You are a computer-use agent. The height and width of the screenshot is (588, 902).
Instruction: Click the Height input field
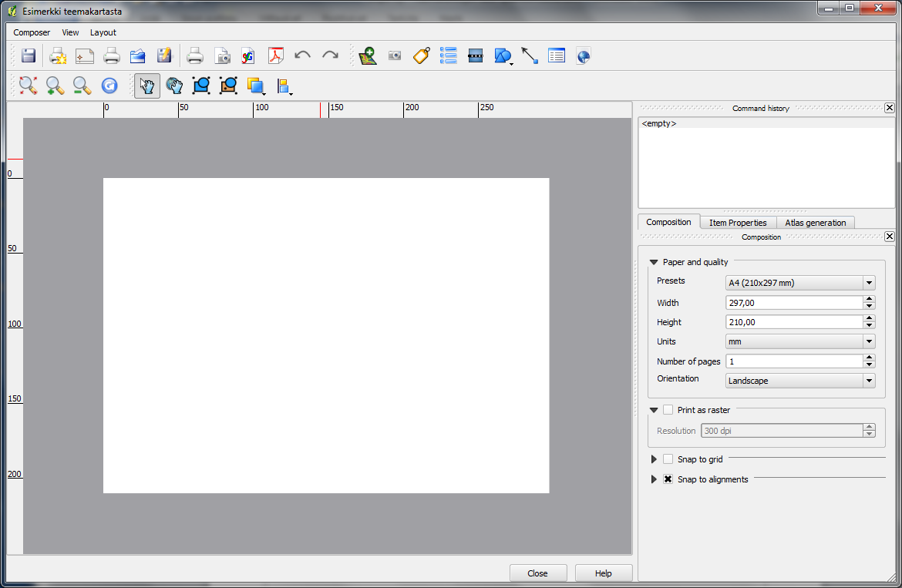[794, 322]
